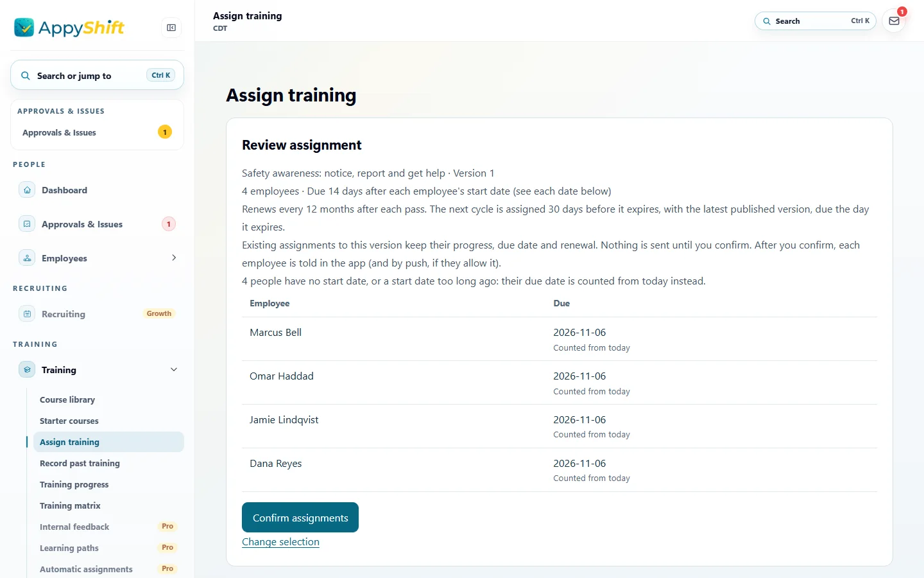Click the Due column header
The height and width of the screenshot is (578, 924).
561,303
